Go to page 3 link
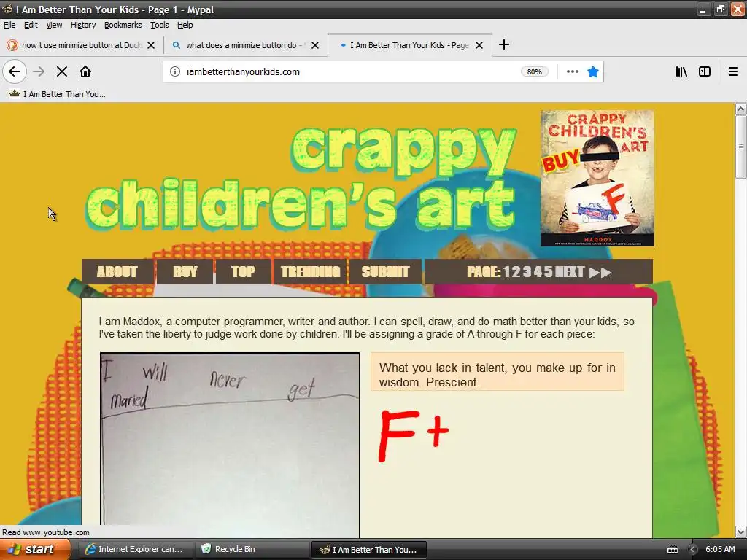 click(x=527, y=272)
